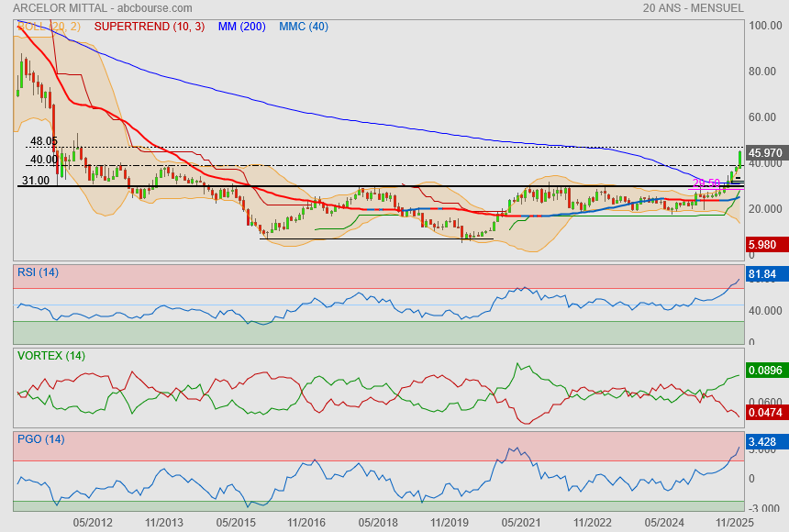Viewport: 789px width, 532px height.
Task: Click the 11/2025 date on time axis
Action: click(734, 522)
